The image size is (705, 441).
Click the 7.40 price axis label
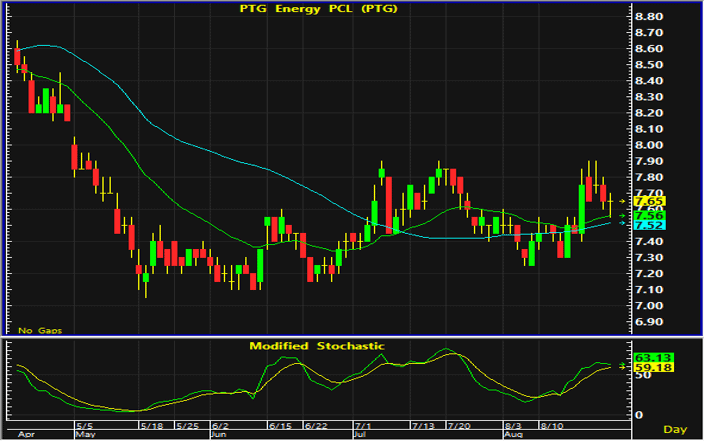649,241
